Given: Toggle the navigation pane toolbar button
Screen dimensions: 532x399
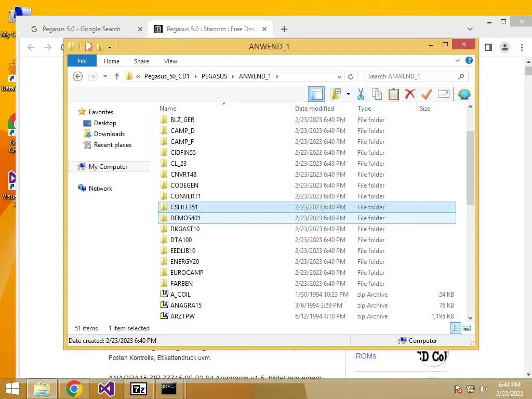Looking at the screenshot, I should (316, 94).
